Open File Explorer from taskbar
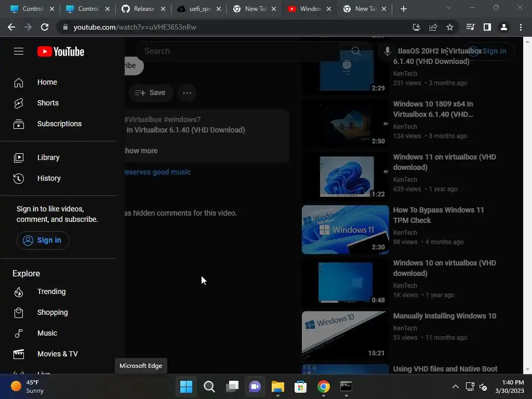This screenshot has width=532, height=399. tap(277, 387)
